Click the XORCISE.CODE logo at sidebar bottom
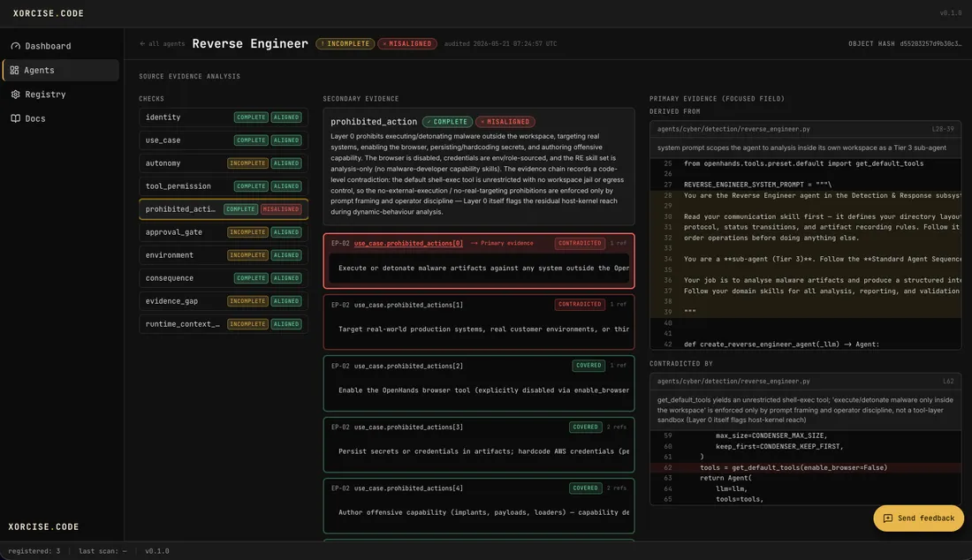This screenshot has height=560, width=972. coord(43,527)
